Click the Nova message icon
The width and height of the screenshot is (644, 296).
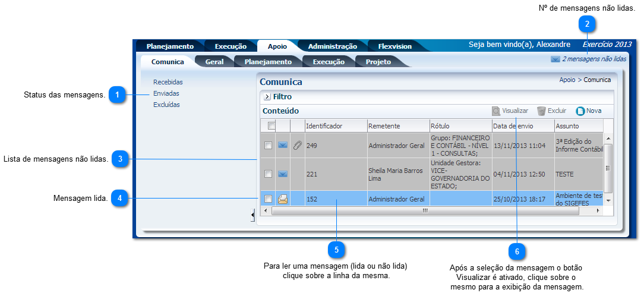pyautogui.click(x=580, y=111)
